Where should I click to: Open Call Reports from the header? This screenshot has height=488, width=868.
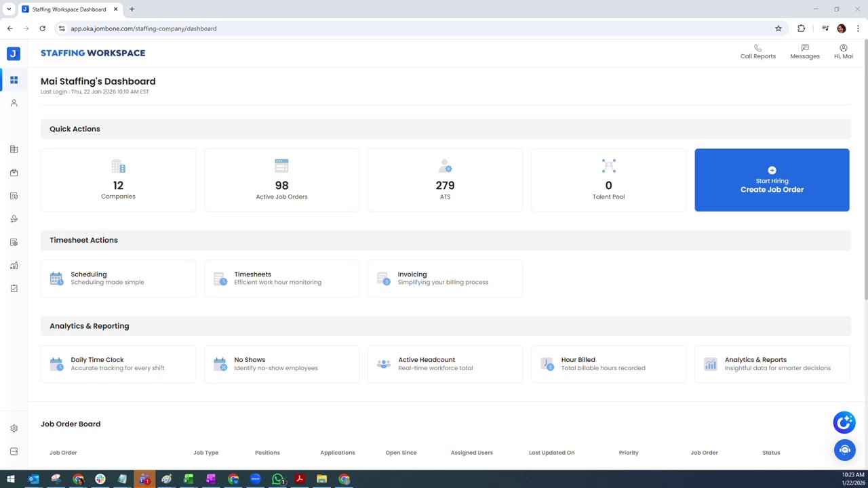coord(757,52)
